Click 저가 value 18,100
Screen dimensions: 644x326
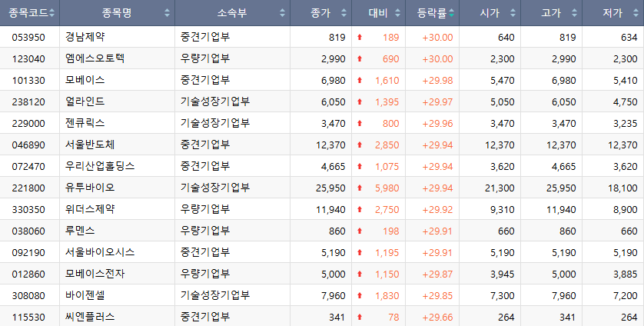(x=622, y=188)
